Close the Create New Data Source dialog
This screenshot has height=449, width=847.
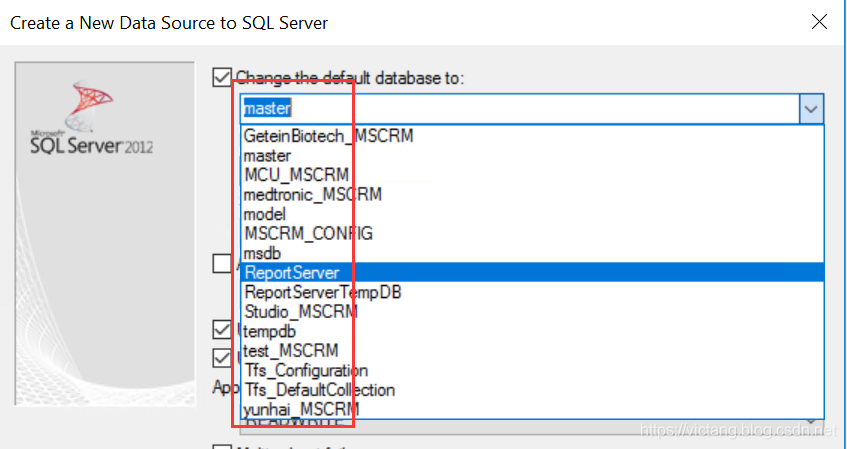[x=819, y=22]
